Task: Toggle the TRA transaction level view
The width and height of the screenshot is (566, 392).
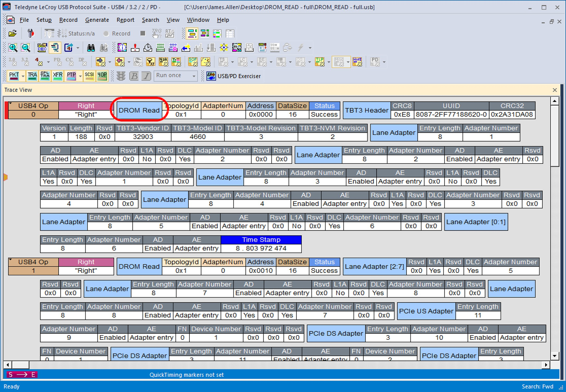Action: tap(32, 76)
